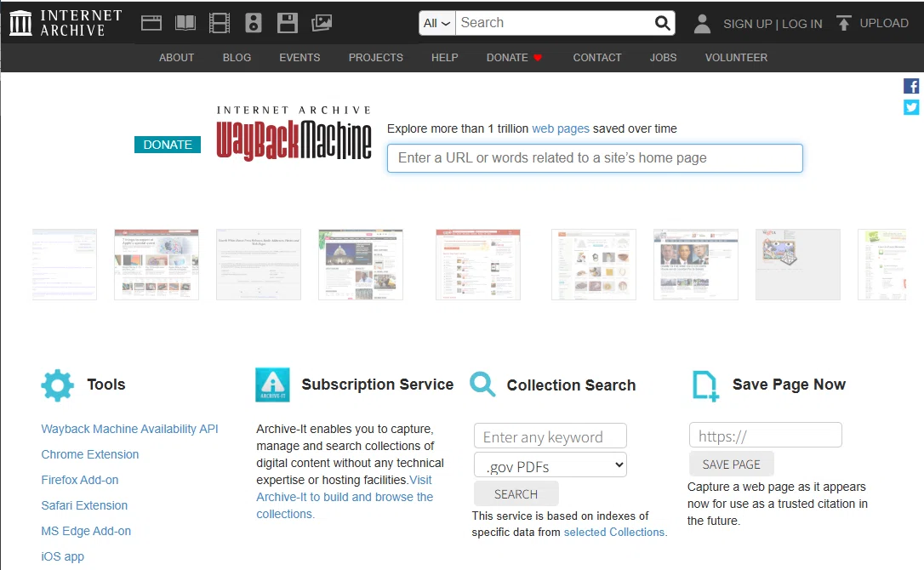Open the EVENTS menu item
This screenshot has height=570, width=924.
[x=299, y=58]
